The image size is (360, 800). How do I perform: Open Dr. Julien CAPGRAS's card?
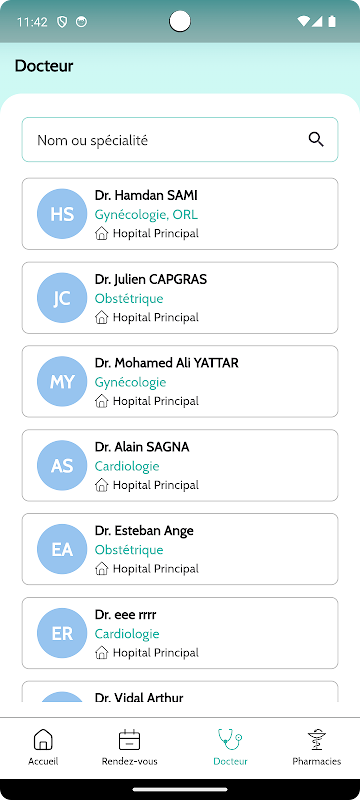[x=180, y=298]
